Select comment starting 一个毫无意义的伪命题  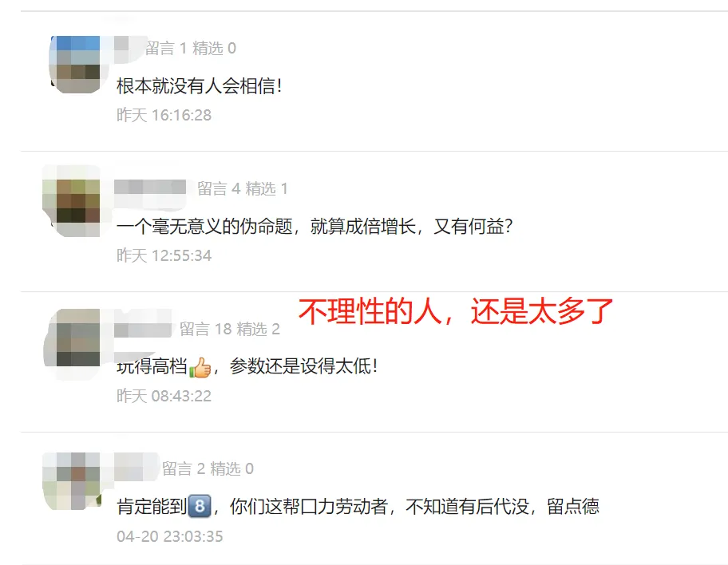(x=315, y=227)
